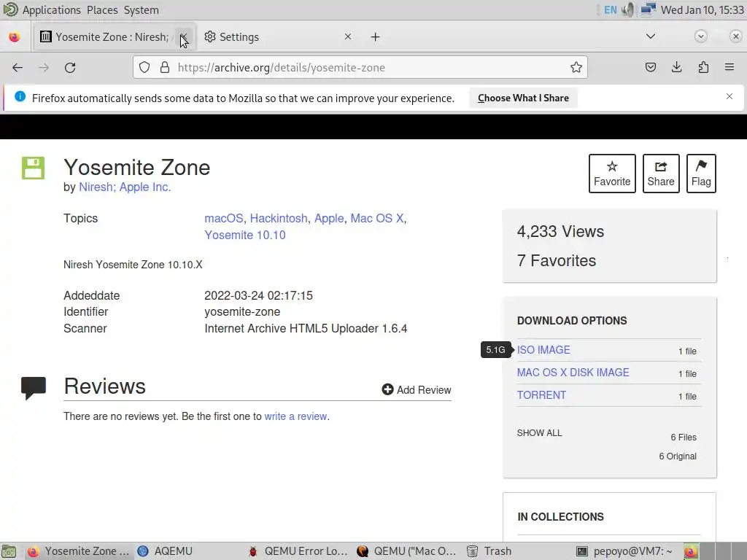Open the Downloads panel arrow icon
This screenshot has width=747, height=560.
[x=676, y=68]
